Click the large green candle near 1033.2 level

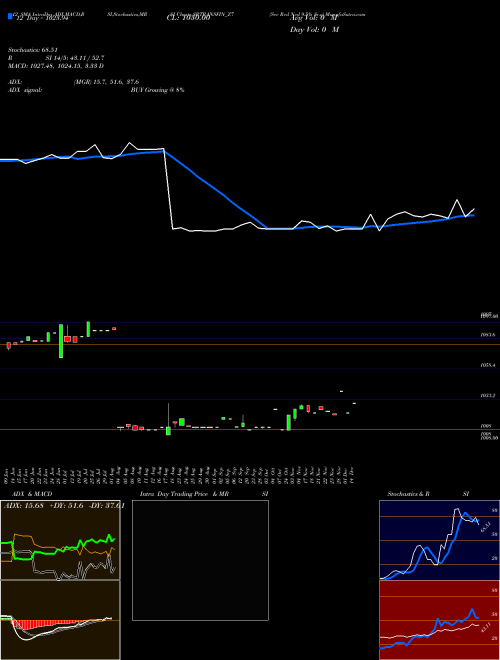coord(289,423)
